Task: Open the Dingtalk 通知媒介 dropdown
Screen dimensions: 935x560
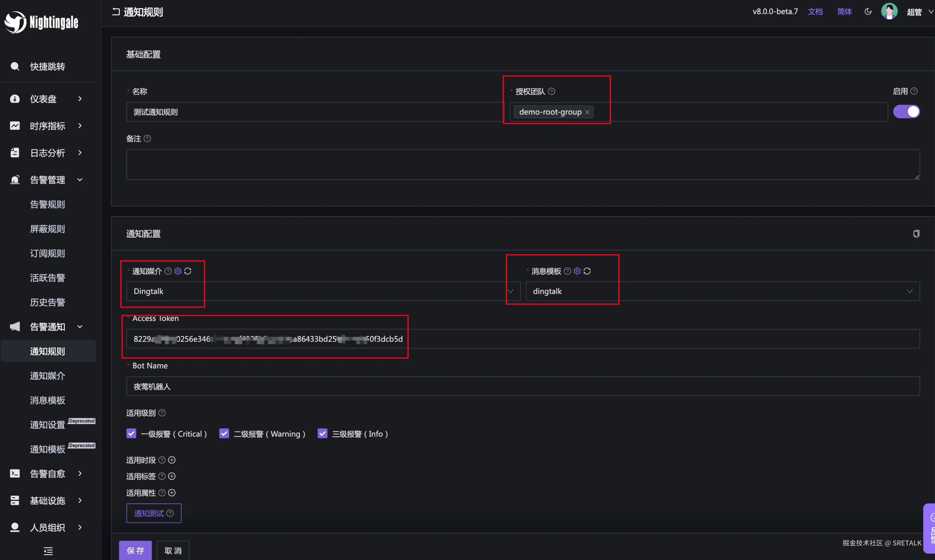Action: [323, 291]
